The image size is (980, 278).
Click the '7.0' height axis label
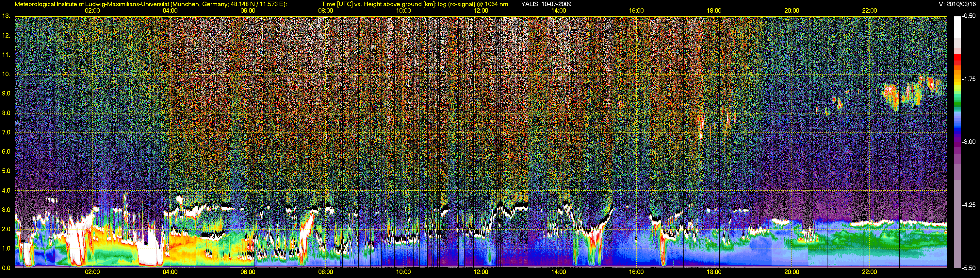click(6, 132)
